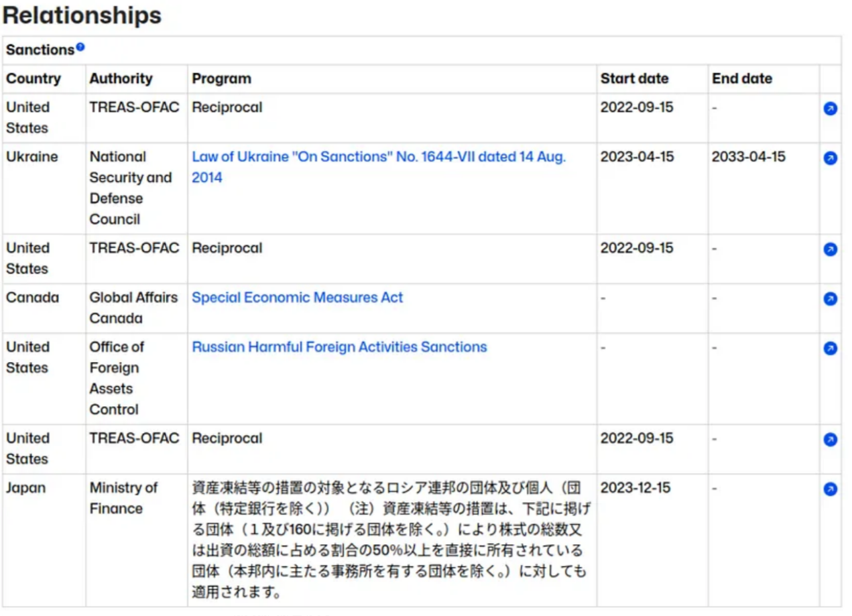The width and height of the screenshot is (852, 616).
Task: Click the arrow icon in the TREAS-OFAC row above Japan
Action: tap(830, 440)
